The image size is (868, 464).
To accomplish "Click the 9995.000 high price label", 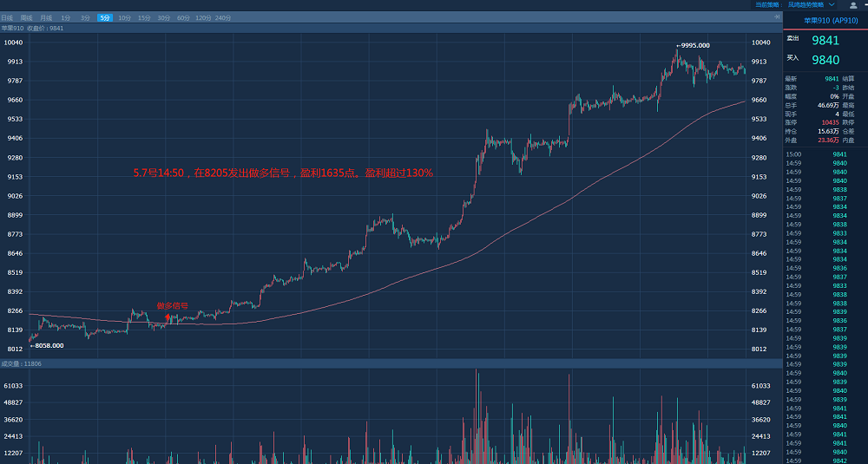I will [x=694, y=45].
